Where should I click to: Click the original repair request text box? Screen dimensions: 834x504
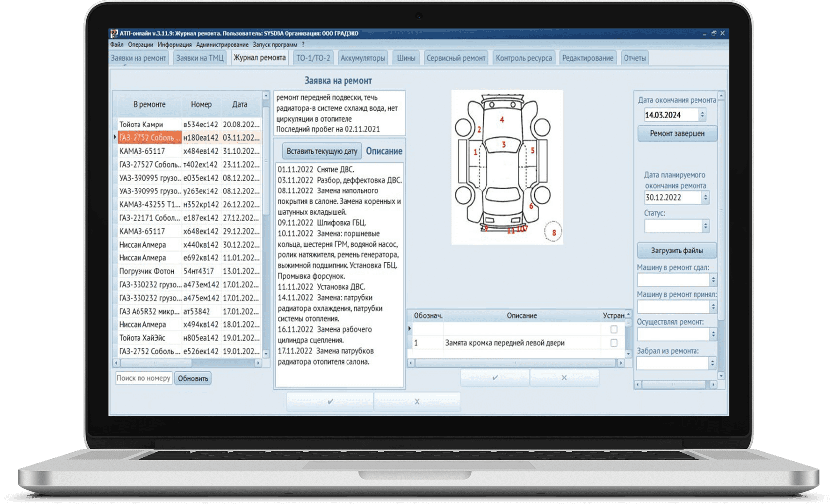(x=340, y=113)
